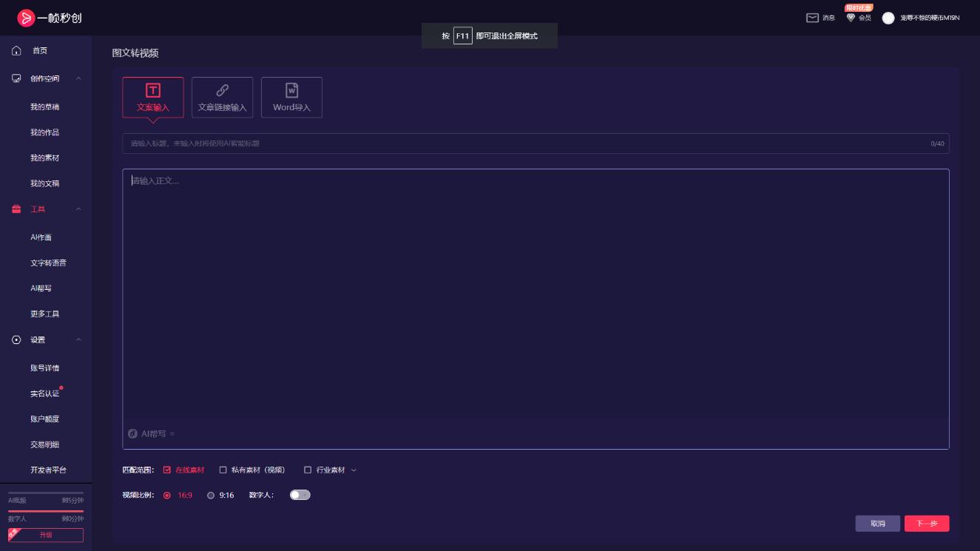Click the 创作空间 monitor icon
Image resolution: width=980 pixels, height=551 pixels.
point(16,78)
